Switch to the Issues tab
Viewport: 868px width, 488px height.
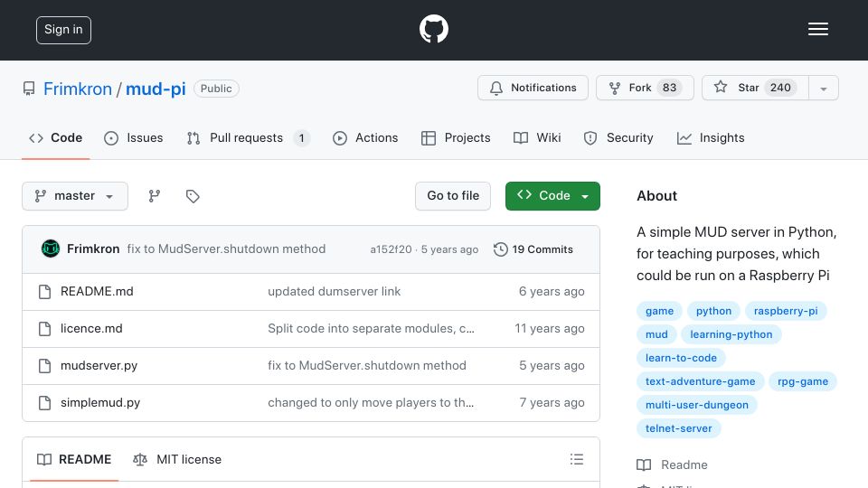coord(134,137)
